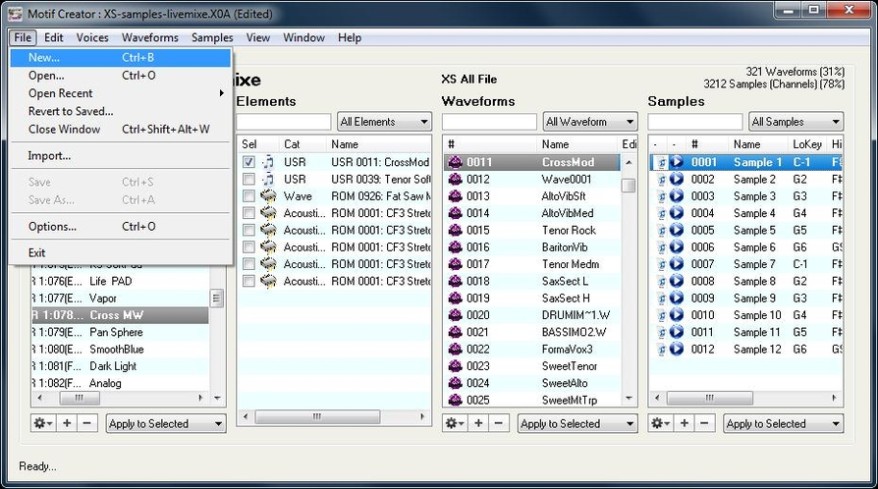
Task: Select the voice row "Pan Sphere"
Action: click(120, 332)
